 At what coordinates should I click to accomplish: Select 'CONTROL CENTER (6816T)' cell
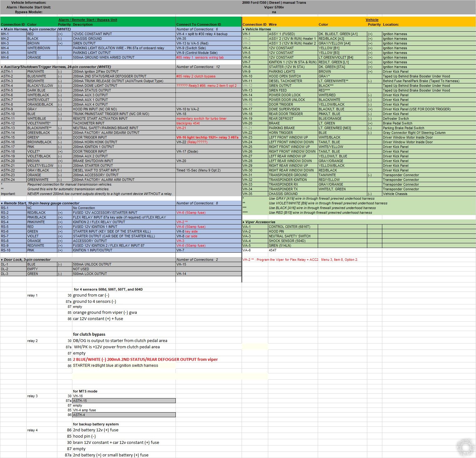pyautogui.click(x=293, y=227)
